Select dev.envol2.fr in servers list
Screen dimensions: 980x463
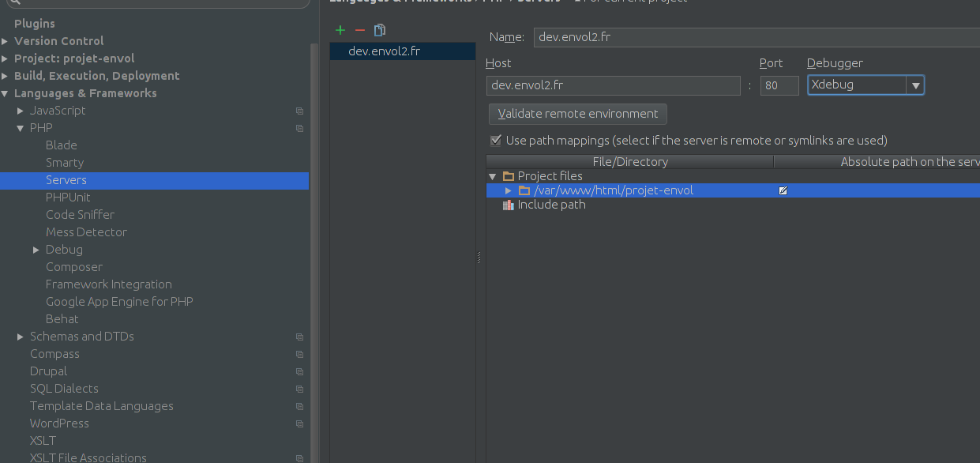(x=403, y=51)
